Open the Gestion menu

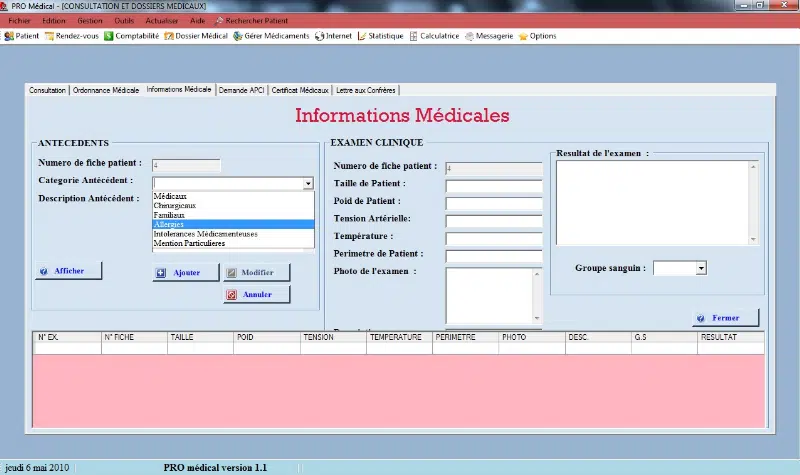point(90,21)
